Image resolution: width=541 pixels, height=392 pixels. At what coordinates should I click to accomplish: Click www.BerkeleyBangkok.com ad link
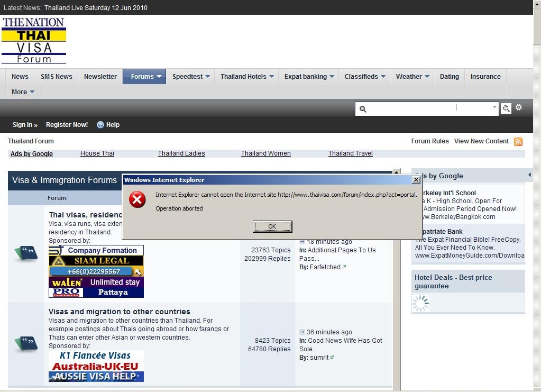click(x=458, y=217)
